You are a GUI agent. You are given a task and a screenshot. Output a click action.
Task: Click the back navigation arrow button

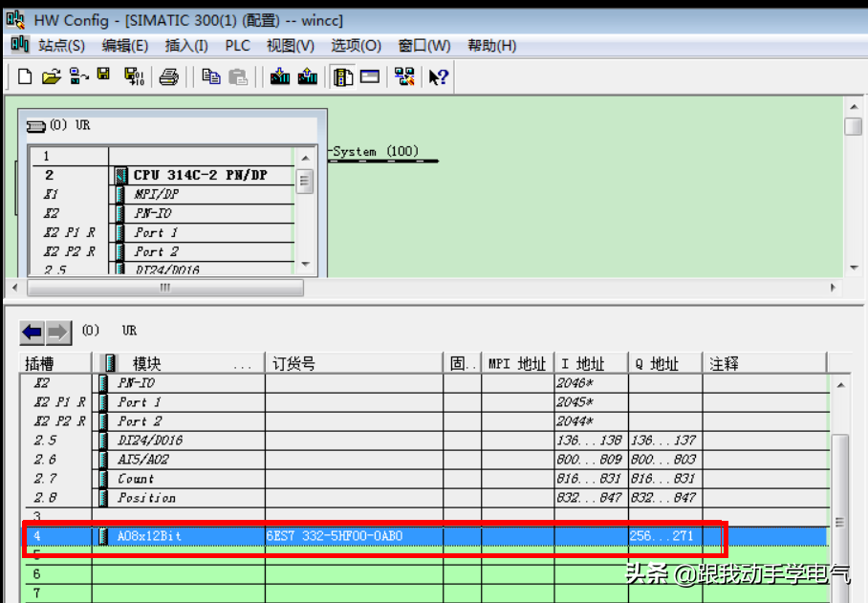pyautogui.click(x=33, y=332)
